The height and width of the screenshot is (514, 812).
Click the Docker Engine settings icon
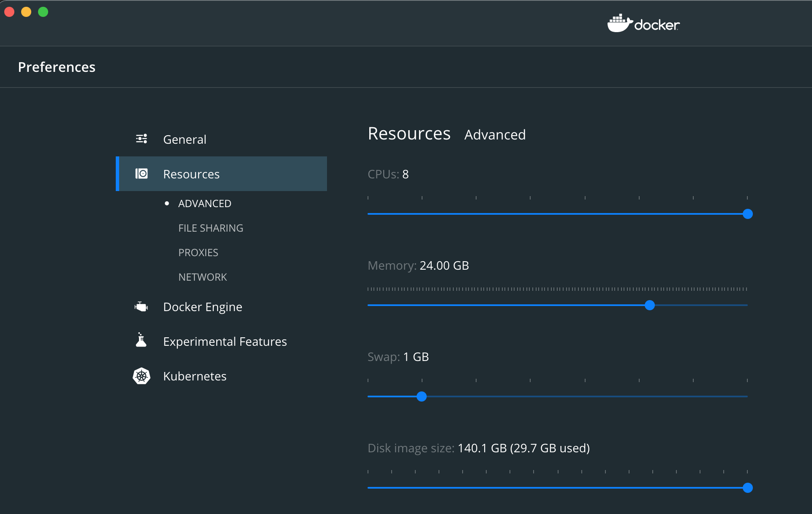(142, 306)
